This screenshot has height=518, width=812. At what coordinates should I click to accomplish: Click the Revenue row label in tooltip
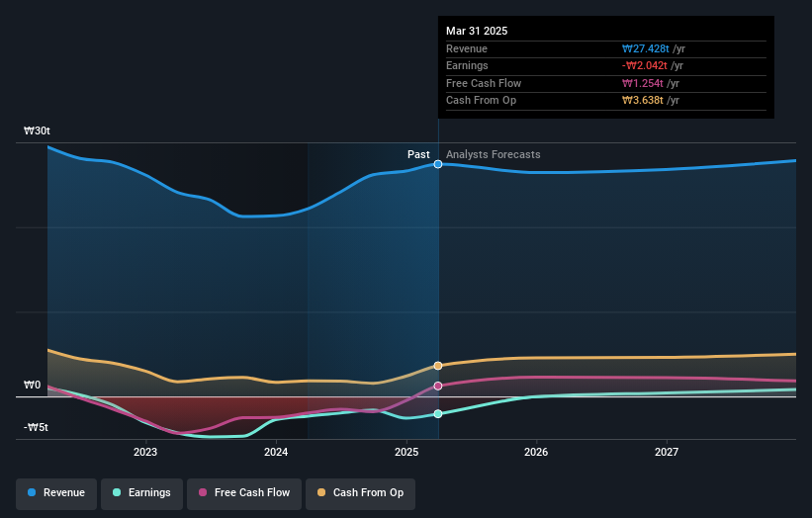coord(467,48)
